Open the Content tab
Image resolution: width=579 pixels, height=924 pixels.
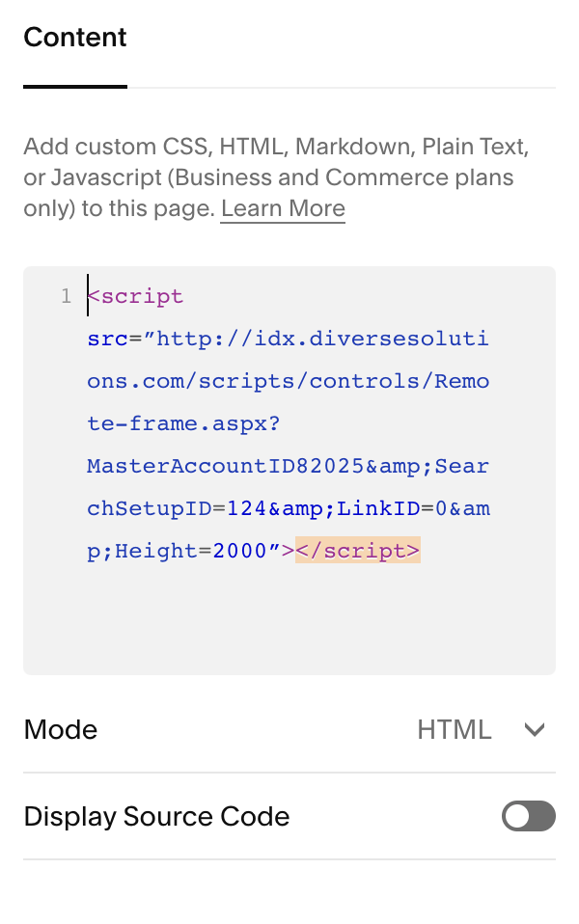click(x=75, y=38)
